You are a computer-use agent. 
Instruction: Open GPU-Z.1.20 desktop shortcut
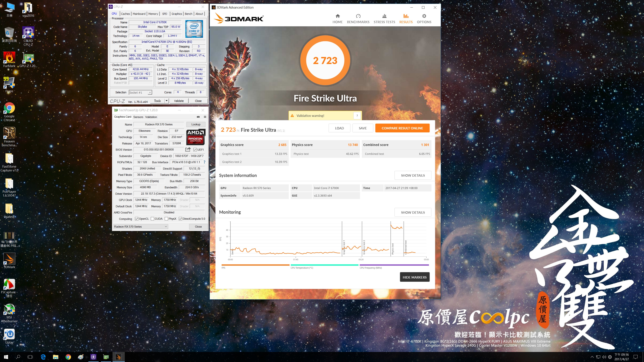(28, 60)
